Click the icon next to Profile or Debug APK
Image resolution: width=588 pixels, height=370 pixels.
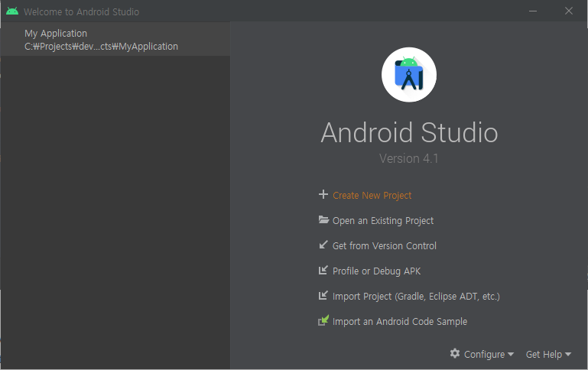tap(323, 270)
